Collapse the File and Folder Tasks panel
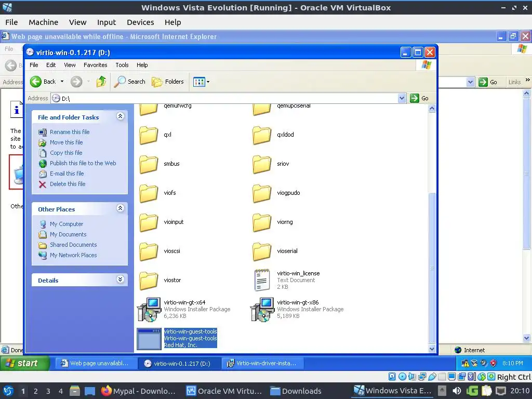The image size is (532, 399). click(120, 116)
